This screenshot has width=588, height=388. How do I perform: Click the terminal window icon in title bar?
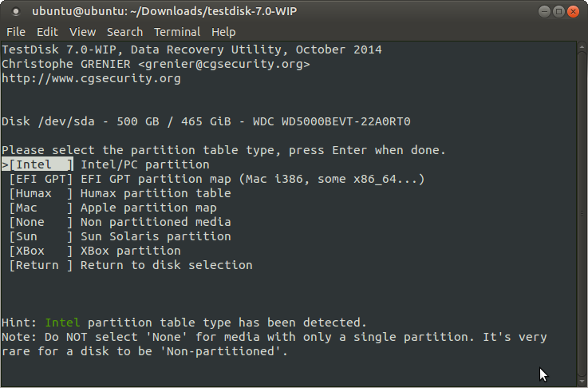coord(15,12)
